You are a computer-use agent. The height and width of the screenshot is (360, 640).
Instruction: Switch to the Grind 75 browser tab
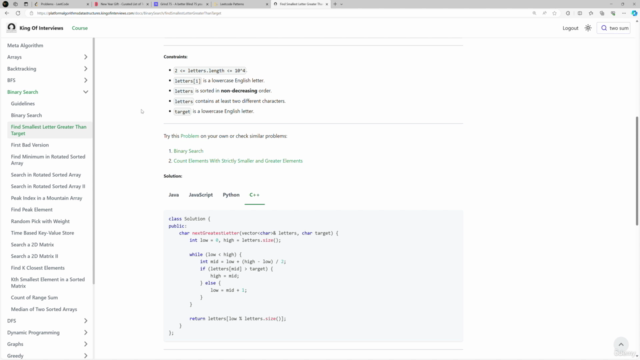(181, 4)
